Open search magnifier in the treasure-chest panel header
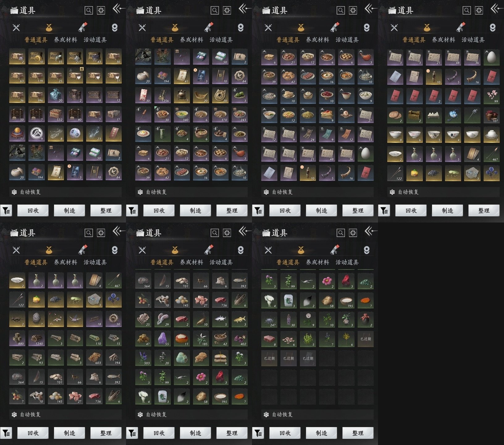 coord(89,10)
